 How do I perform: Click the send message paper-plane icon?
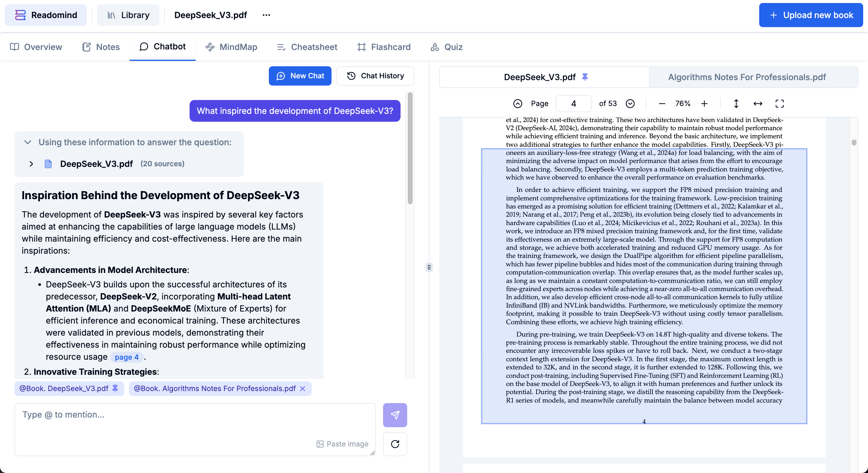(x=395, y=415)
